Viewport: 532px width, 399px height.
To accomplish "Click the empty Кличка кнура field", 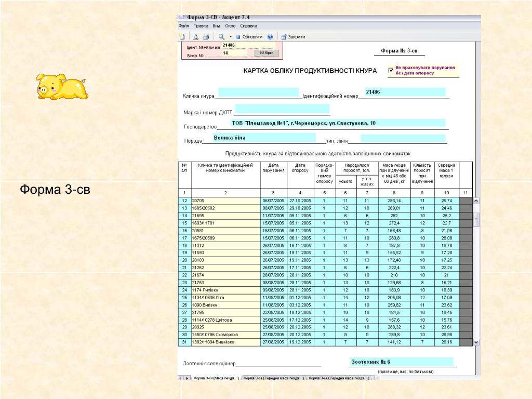I will pos(259,92).
